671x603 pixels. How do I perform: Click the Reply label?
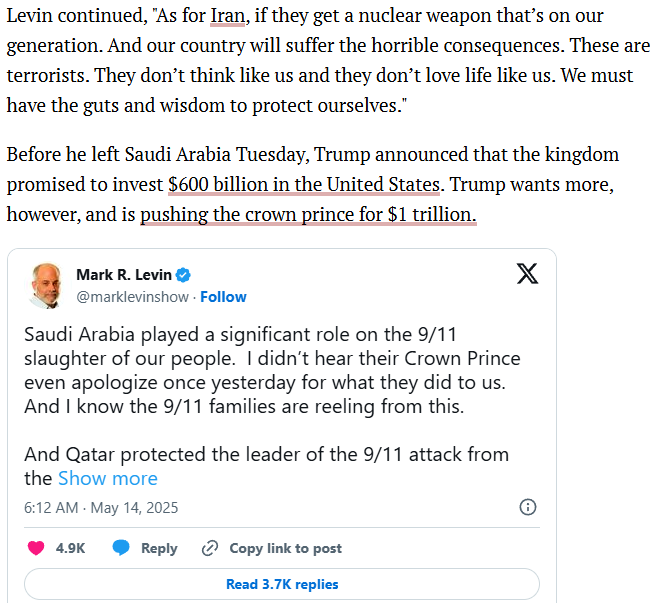coord(159,548)
